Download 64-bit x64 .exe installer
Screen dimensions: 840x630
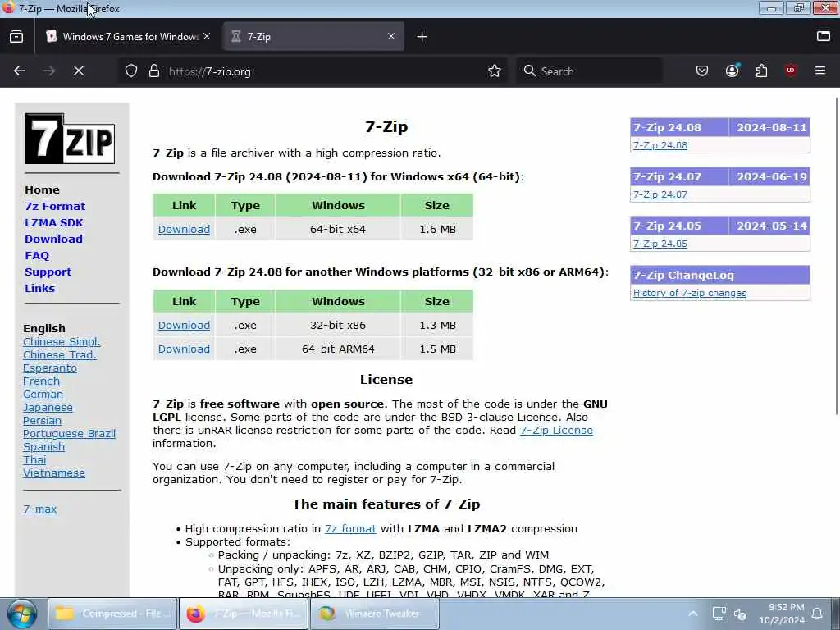[x=184, y=230]
